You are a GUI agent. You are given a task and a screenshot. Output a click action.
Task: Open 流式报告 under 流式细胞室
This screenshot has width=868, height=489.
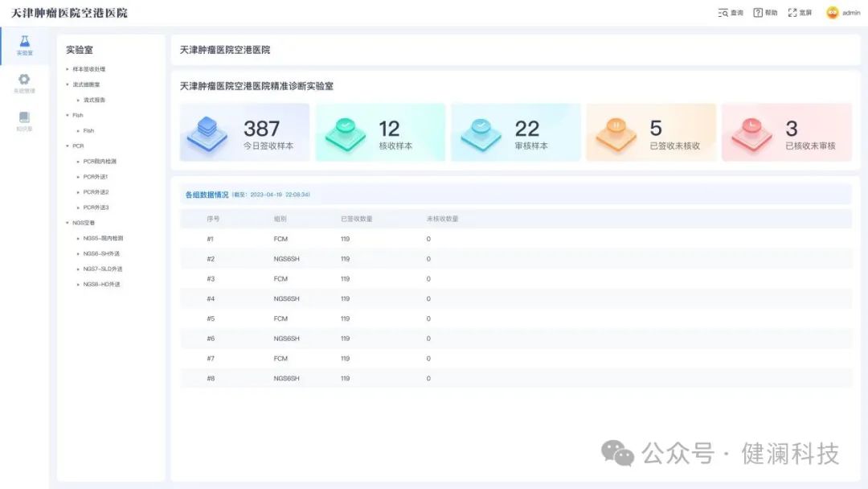(x=94, y=101)
